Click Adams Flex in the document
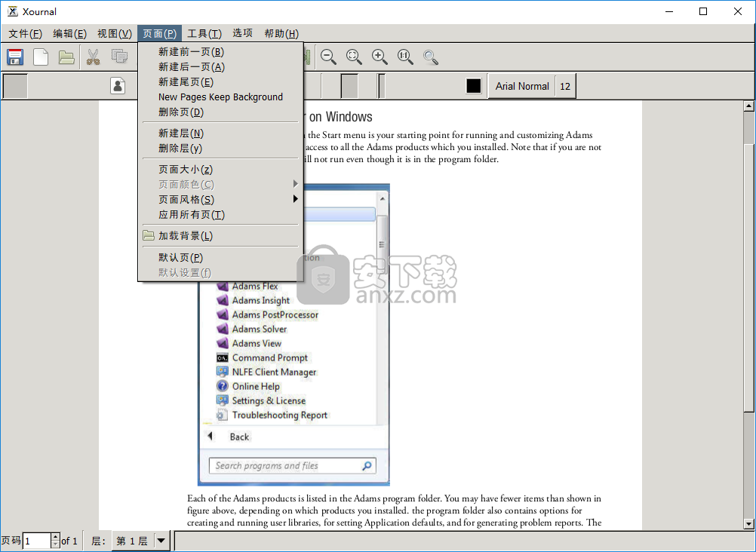Screen dimensions: 756x552 254,286
